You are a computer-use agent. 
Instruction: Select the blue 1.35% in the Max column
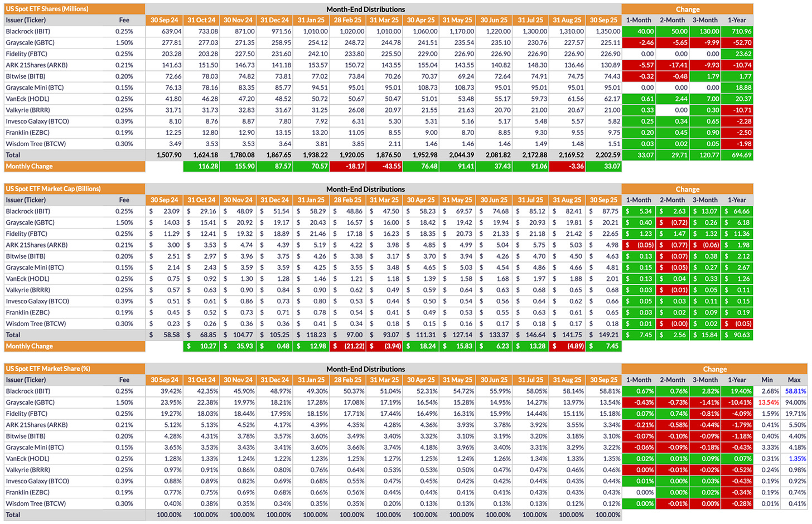(797, 459)
